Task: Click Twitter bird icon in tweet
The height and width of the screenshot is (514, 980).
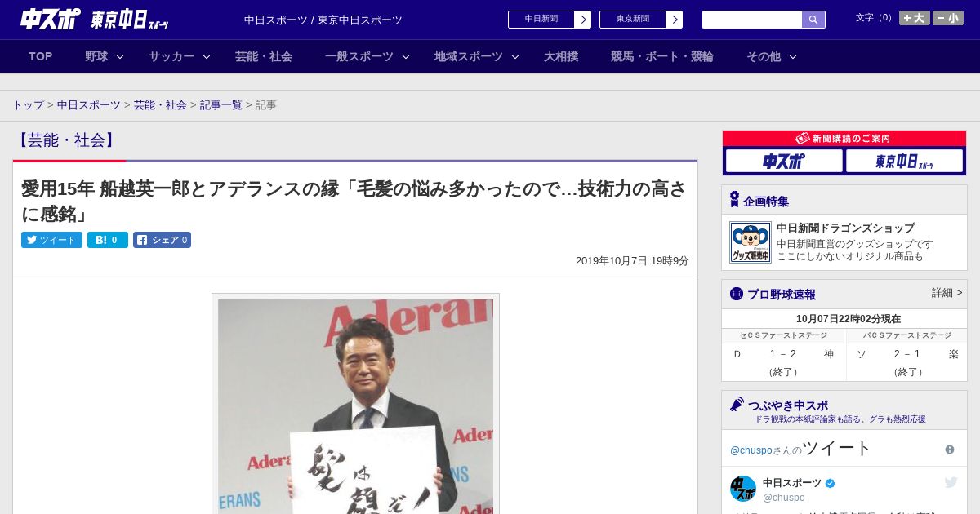Action: coord(951,482)
